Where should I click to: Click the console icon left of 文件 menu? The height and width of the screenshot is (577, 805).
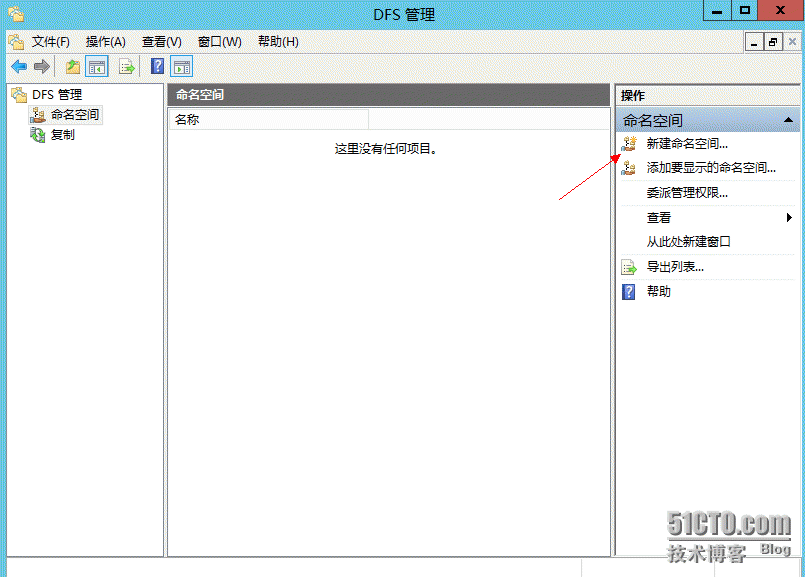click(16, 42)
